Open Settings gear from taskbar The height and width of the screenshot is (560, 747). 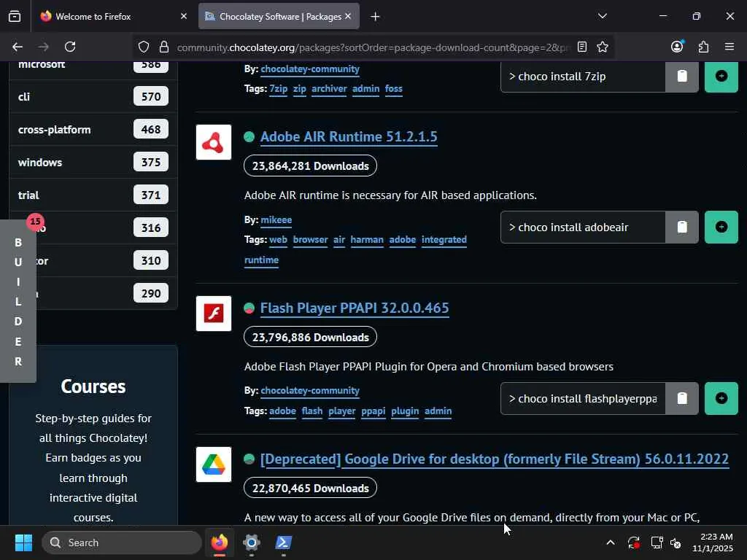[x=252, y=542]
